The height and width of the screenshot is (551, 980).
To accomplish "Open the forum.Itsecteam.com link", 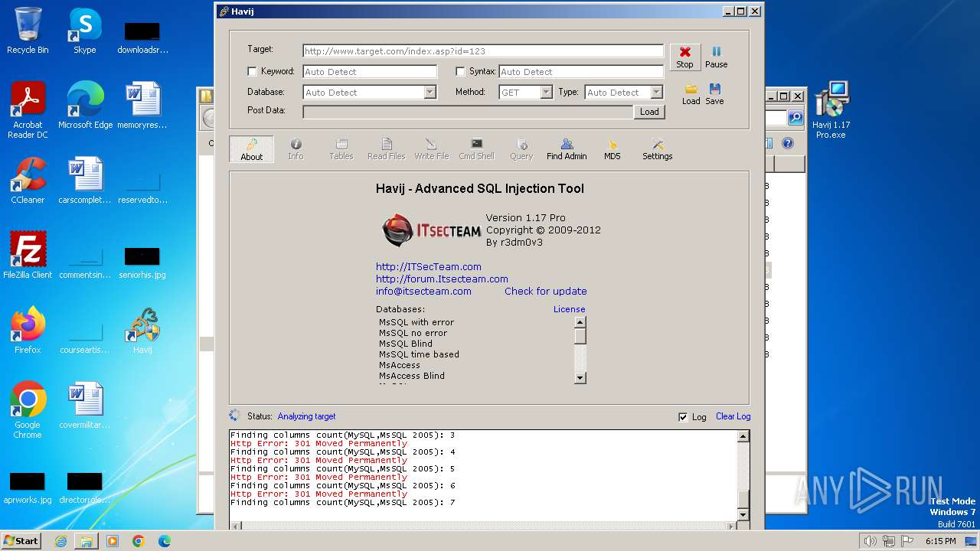I will 442,279.
